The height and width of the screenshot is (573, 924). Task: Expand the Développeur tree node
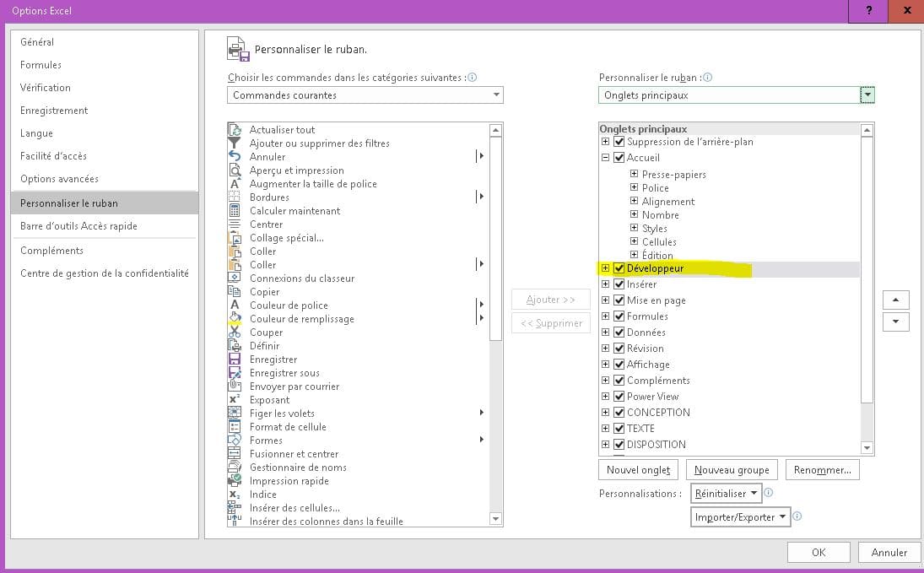coord(605,268)
